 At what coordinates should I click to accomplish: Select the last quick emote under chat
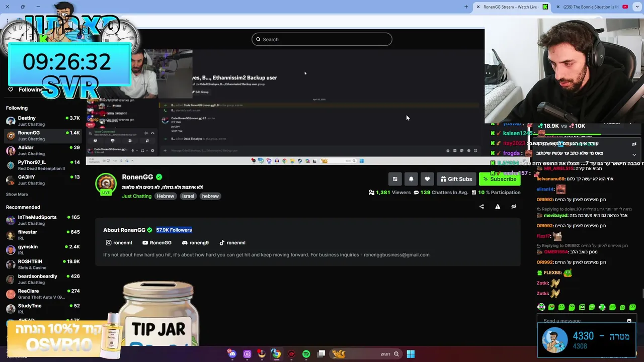coord(632,307)
